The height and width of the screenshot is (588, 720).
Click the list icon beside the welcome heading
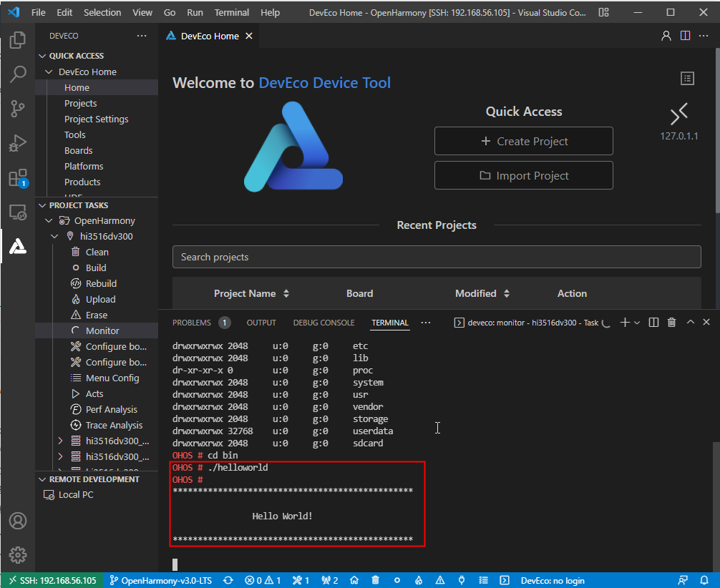click(687, 79)
